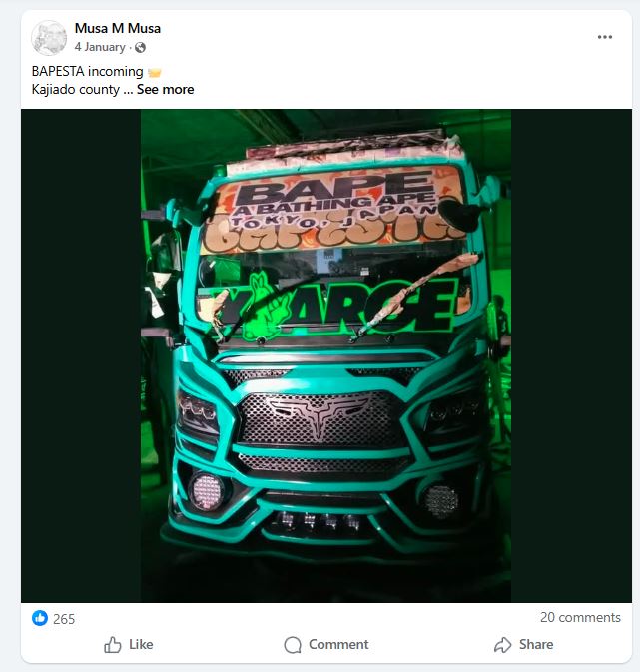Open the three-dot post options menu

coord(605,37)
